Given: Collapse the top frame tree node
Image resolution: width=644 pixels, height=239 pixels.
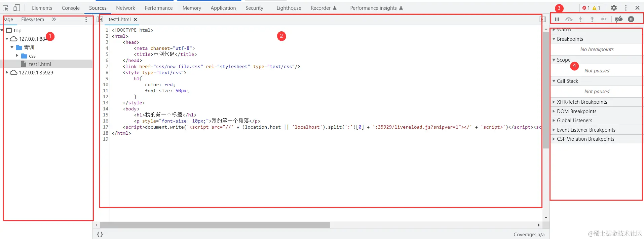Looking at the screenshot, I should 2,30.
